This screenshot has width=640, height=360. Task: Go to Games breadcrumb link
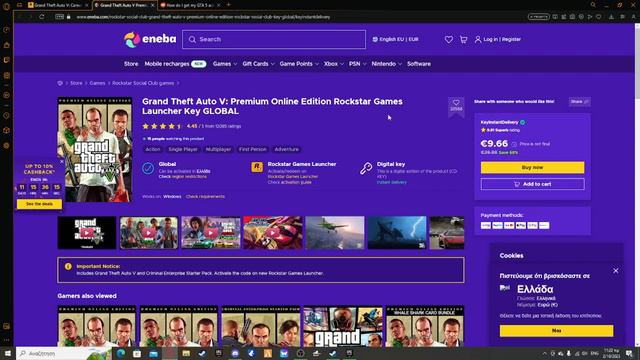point(97,83)
